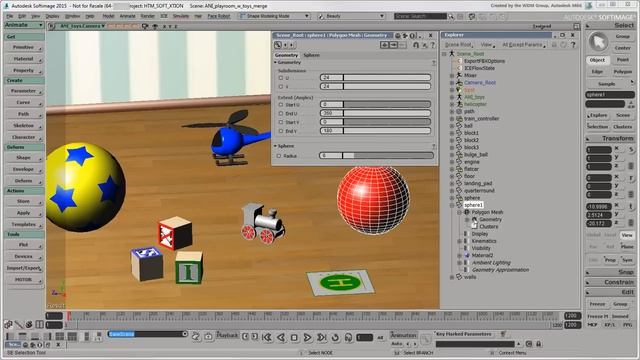Open the All Except Params filter dropdown
640x360 pixels.
pyautogui.click(x=524, y=44)
